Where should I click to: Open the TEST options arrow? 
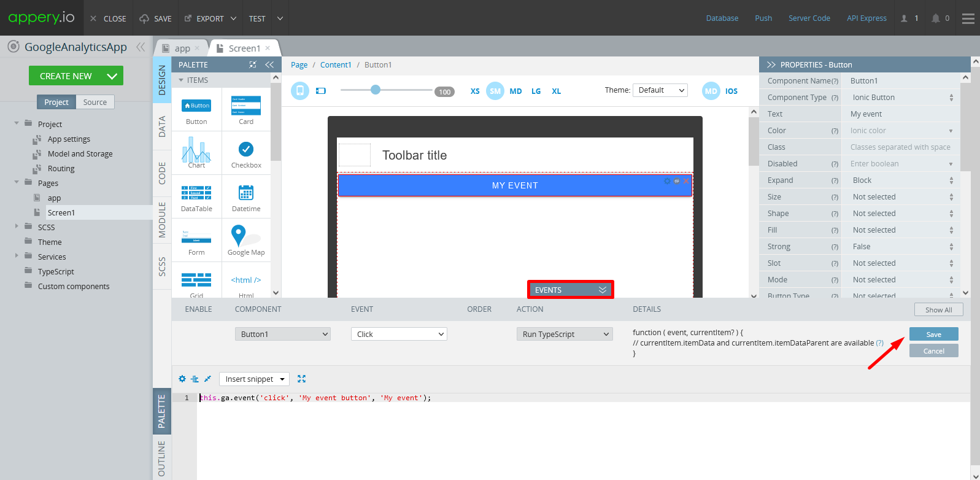click(x=280, y=18)
